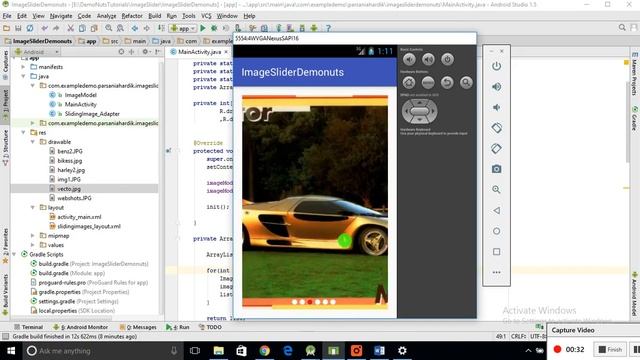The height and width of the screenshot is (360, 640).
Task: Expand the mipmap folder
Action: 33,236
